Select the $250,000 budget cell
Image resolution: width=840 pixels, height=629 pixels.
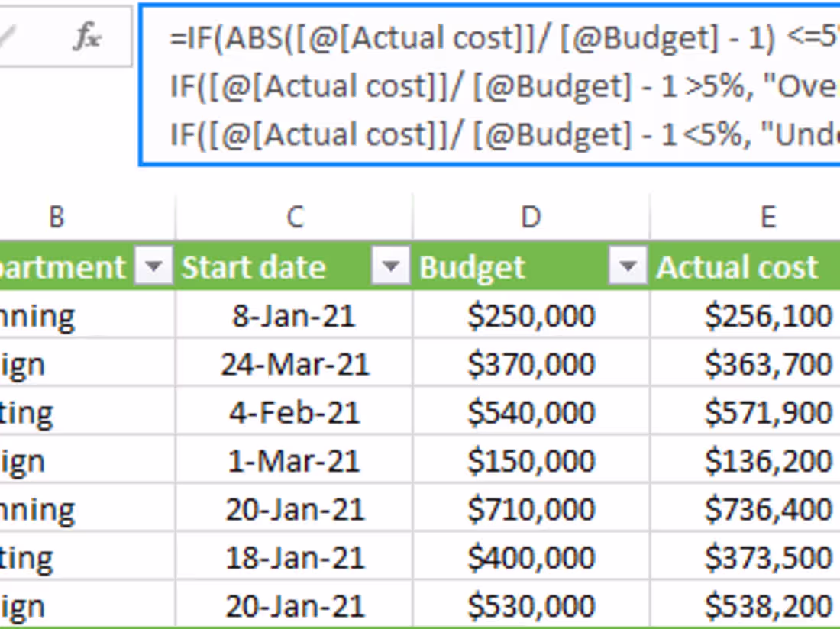click(x=531, y=315)
